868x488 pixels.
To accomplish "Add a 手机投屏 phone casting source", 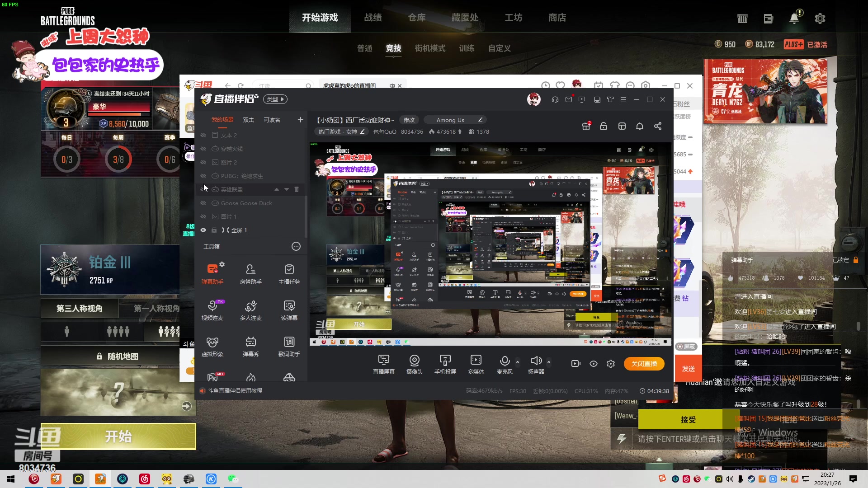I will click(445, 364).
